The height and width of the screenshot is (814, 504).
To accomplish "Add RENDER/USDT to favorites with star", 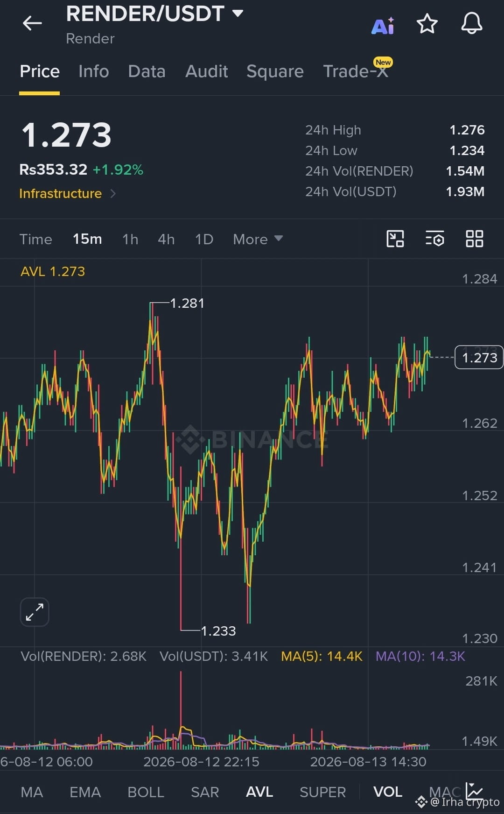I will click(427, 24).
